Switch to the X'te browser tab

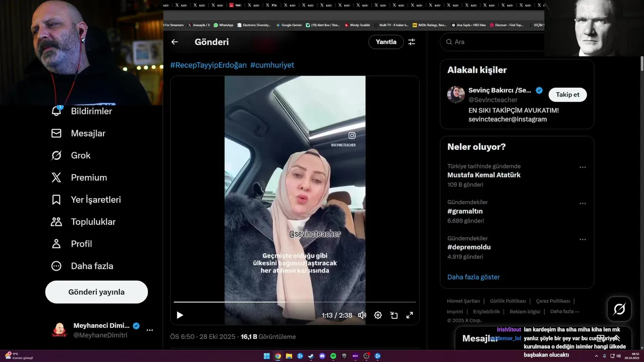(x=272, y=5)
